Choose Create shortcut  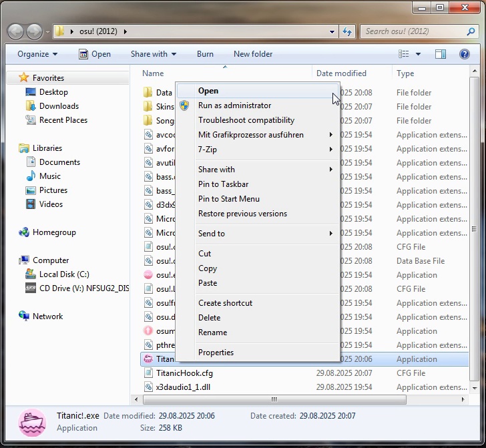click(x=258, y=303)
